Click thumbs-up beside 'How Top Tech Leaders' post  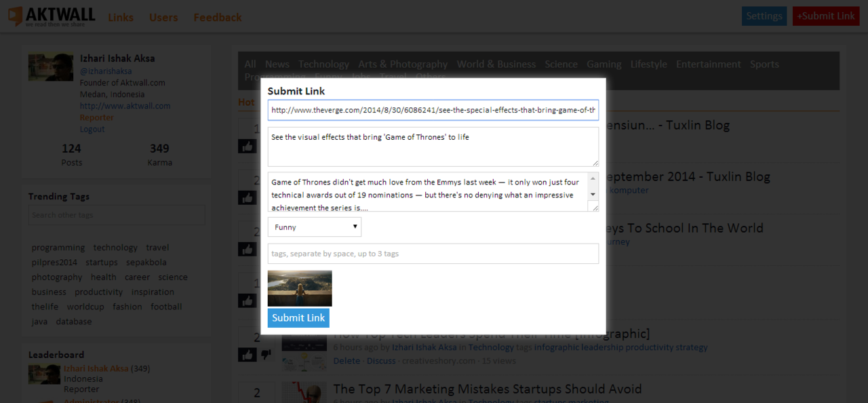[x=246, y=354]
